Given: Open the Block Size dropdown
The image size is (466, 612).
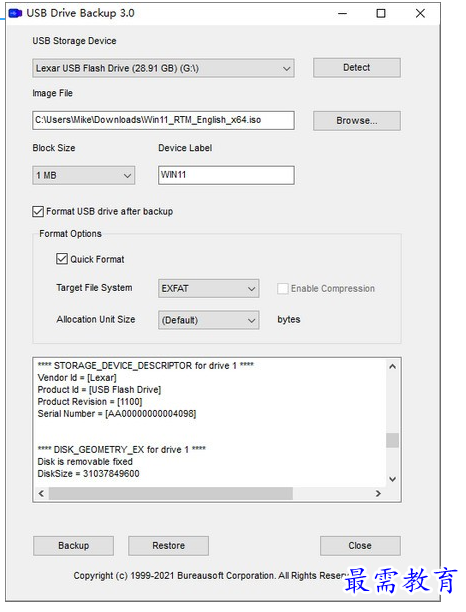Looking at the screenshot, I should coord(84,175).
